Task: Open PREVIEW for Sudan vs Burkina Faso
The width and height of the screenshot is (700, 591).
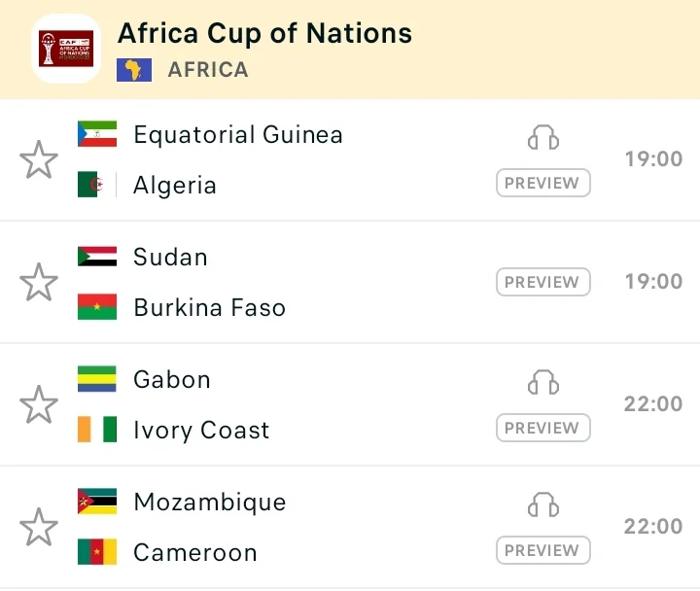Action: (x=543, y=282)
